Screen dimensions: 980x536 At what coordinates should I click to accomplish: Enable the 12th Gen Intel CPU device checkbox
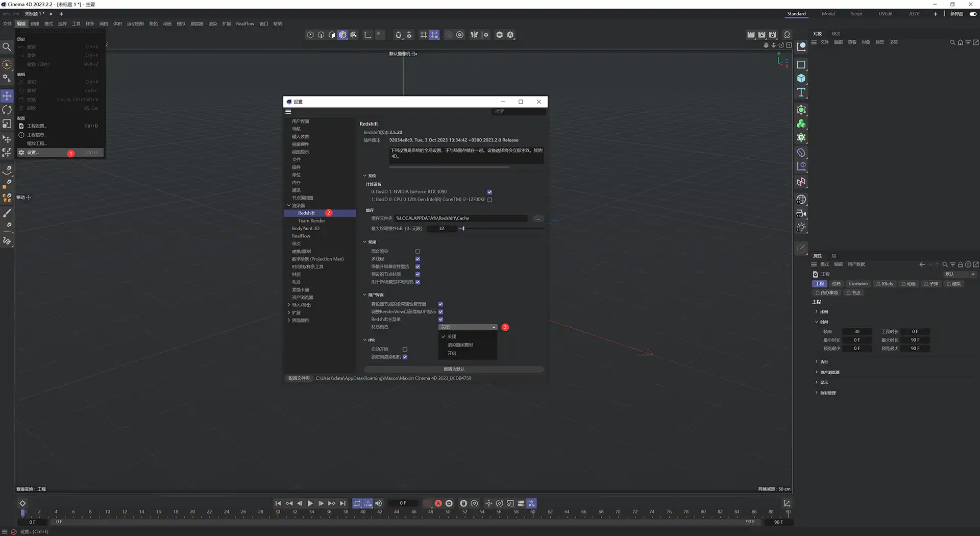(489, 200)
